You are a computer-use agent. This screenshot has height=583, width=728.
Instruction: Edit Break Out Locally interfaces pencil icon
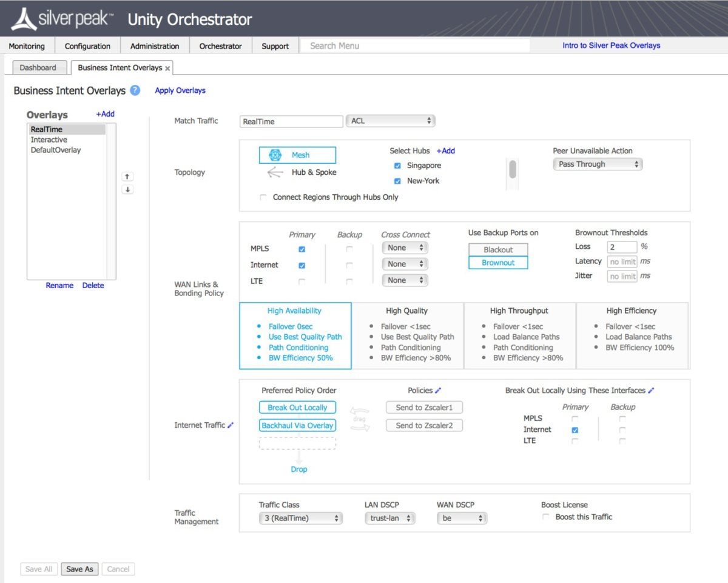652,391
